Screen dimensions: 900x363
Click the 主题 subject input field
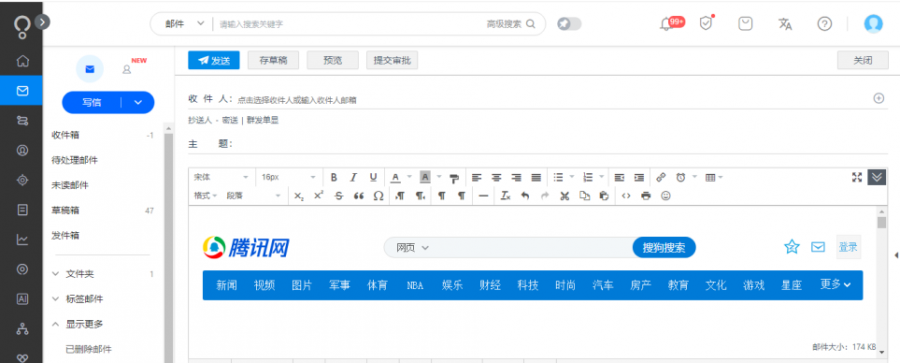coord(554,144)
